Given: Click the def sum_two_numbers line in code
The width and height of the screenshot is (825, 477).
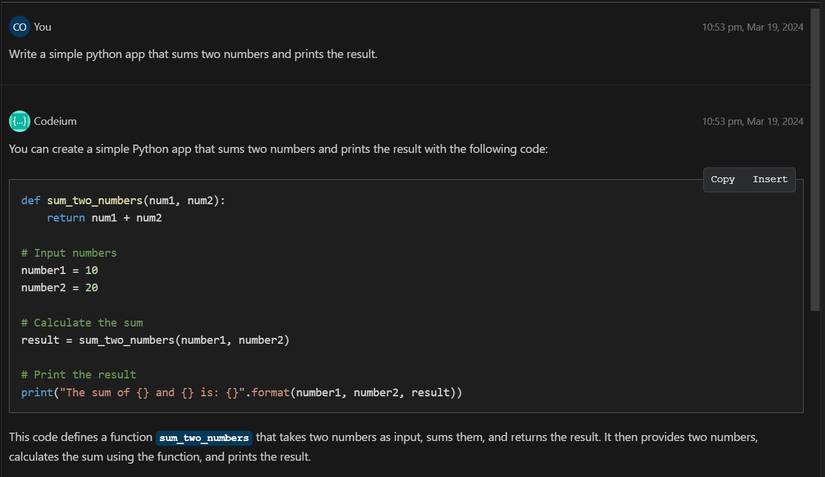Looking at the screenshot, I should (x=123, y=200).
